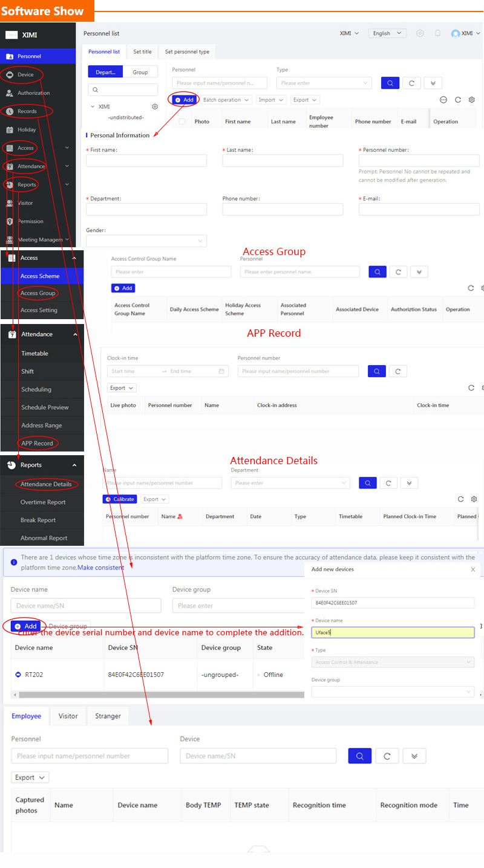Switch the tree view toggle to Group
This screenshot has width=484, height=868.
(x=140, y=72)
